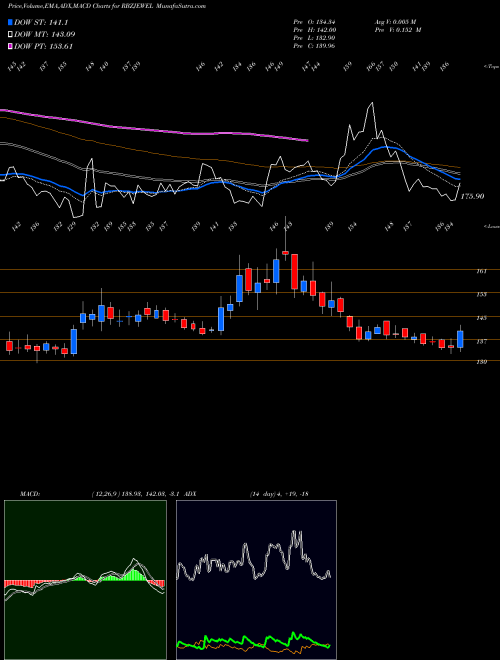Viewport: 500px width, 660px height.
Task: Click the '<Lows' axis label
Action: (491, 226)
